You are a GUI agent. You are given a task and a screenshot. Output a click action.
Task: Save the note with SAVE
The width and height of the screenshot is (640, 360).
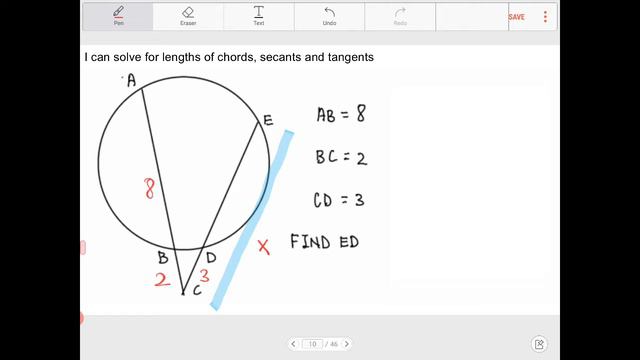516,17
